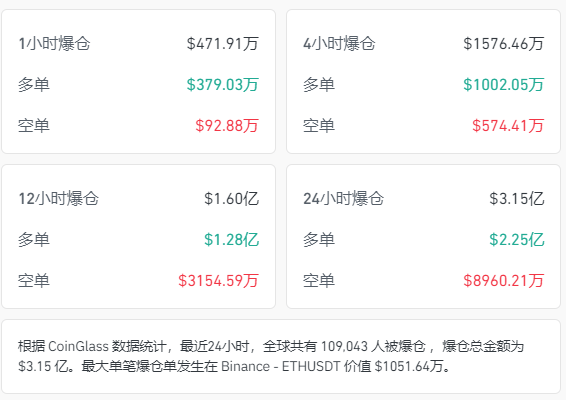Click CoinGlass in the summary text
Image resolution: width=566 pixels, height=400 pixels.
78,346
